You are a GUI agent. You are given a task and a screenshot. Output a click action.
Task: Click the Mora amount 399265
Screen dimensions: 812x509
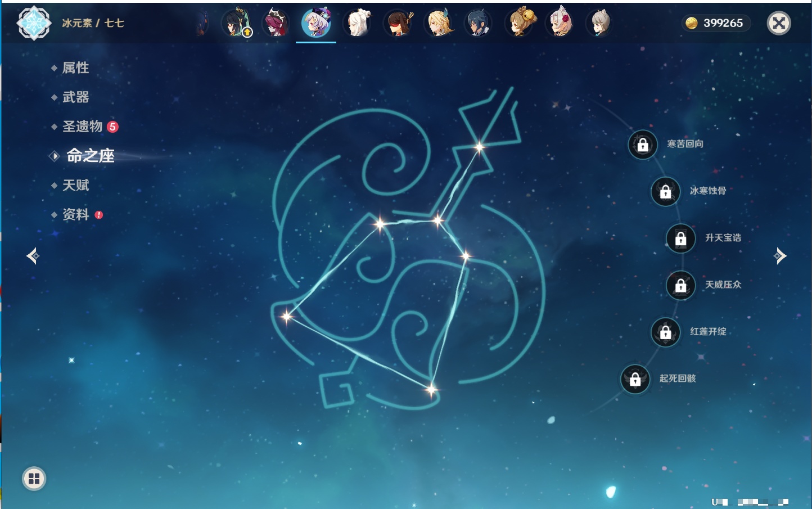tap(723, 23)
